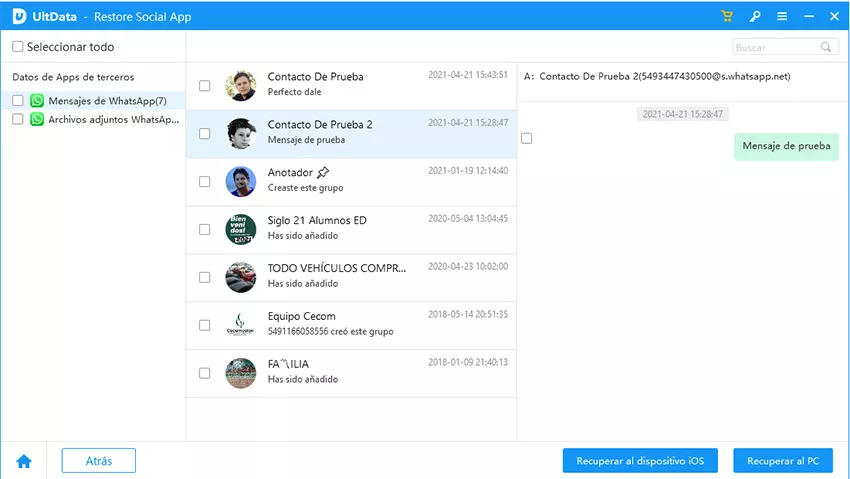Tick the checkbox for Siglo 21 Alumnos ED
Viewport: 850px width, 479px height.
click(204, 229)
